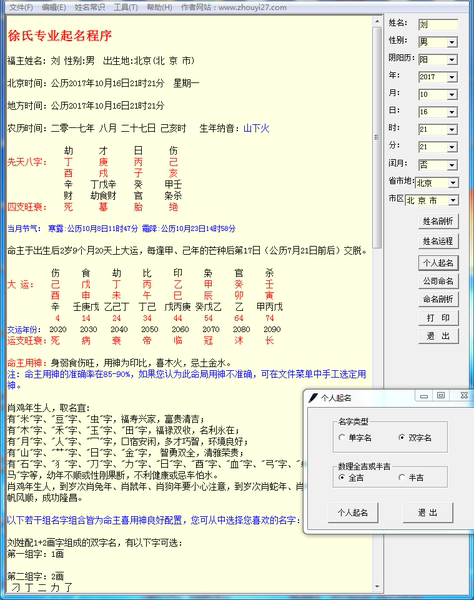Viewport: 474px width, 600px height.
Task: Click the scrollbar up arrow of the report
Action: (377, 22)
